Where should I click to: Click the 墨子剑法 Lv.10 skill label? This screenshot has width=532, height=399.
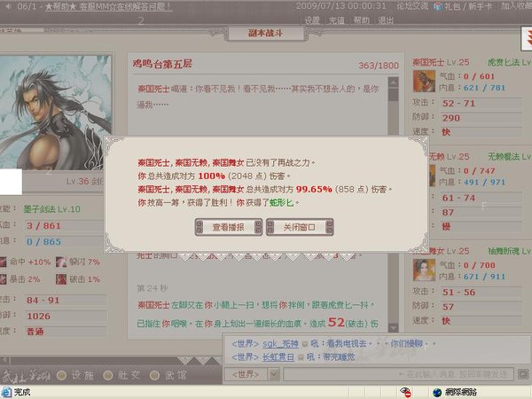click(x=52, y=209)
